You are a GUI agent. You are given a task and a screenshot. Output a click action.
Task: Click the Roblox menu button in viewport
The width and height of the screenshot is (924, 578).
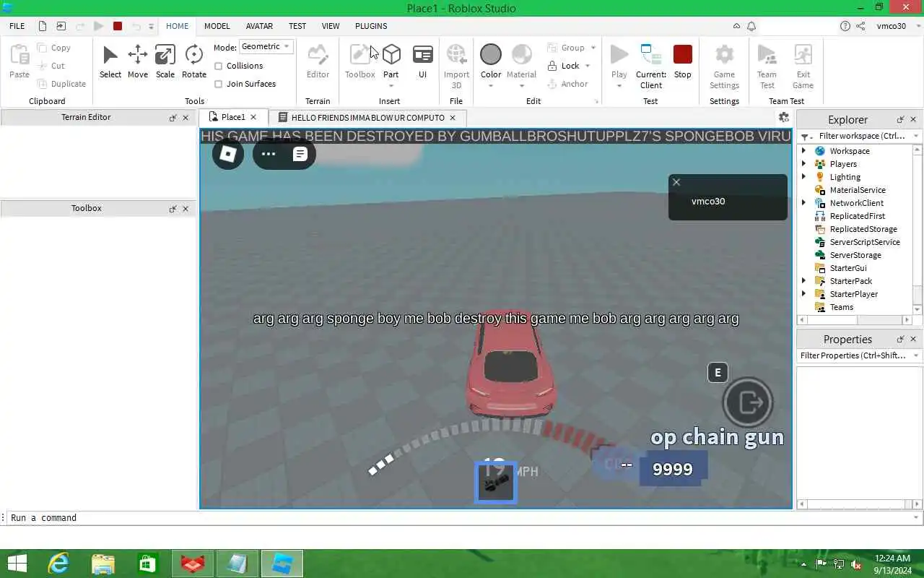228,154
